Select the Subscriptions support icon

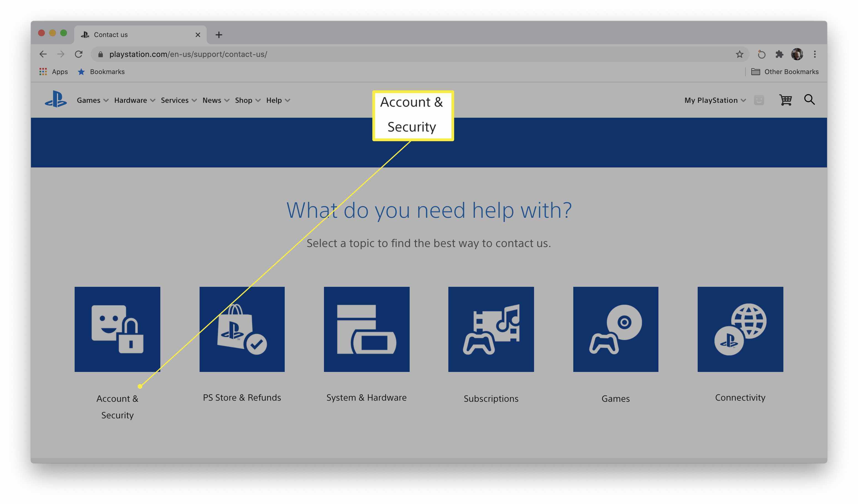tap(491, 329)
